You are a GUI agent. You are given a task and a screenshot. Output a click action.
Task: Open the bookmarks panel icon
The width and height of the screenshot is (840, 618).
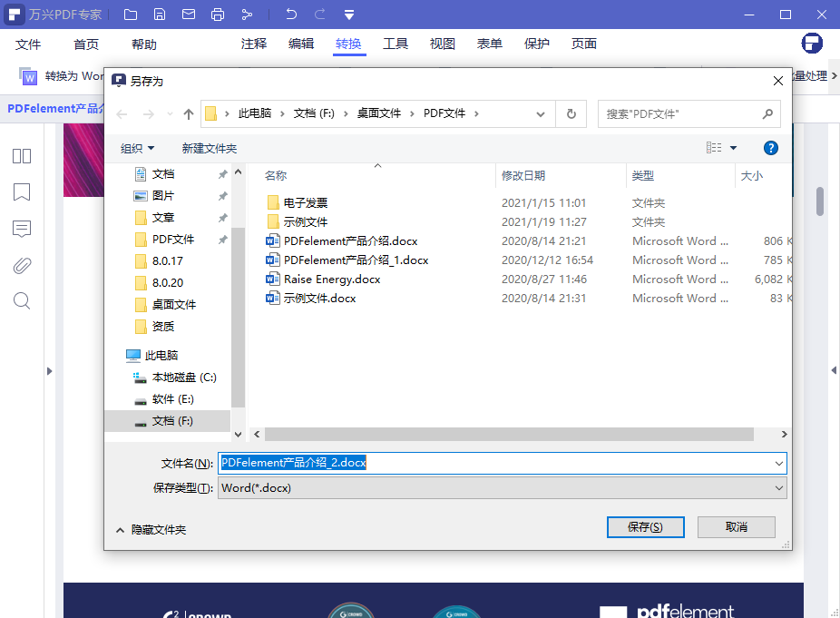coord(22,192)
